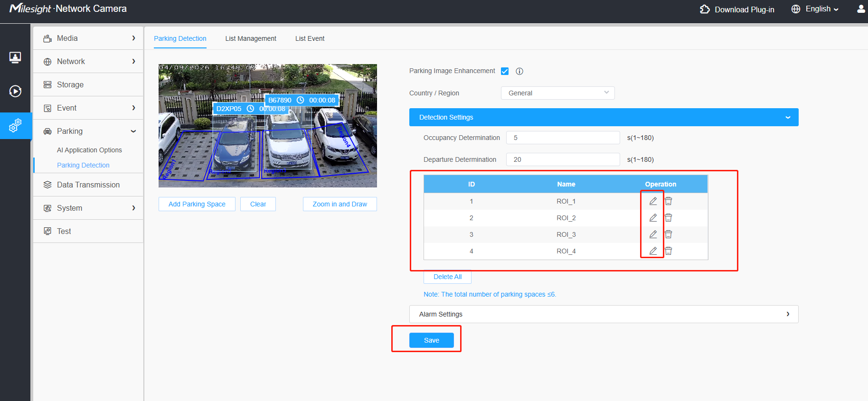
Task: Edit ROI_1 with the pencil icon
Action: (x=653, y=201)
